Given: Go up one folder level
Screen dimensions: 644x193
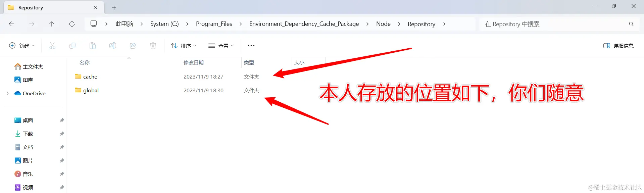Looking at the screenshot, I should pos(52,24).
